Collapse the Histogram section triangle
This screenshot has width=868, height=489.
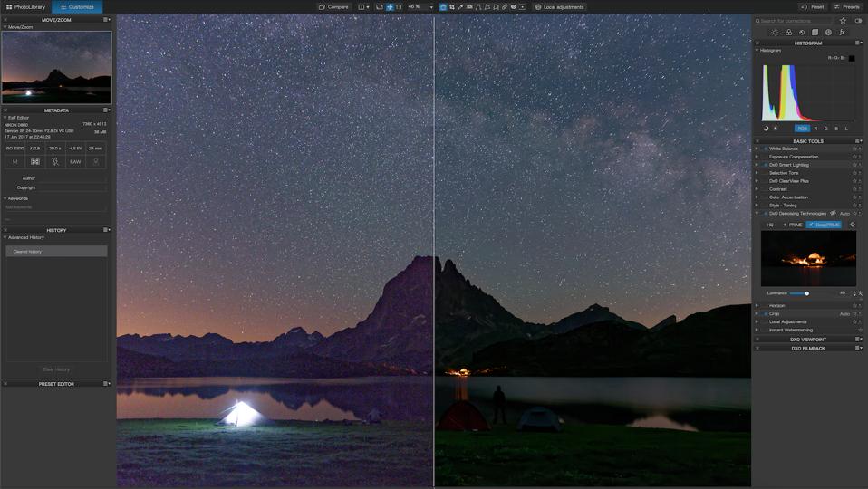757,51
